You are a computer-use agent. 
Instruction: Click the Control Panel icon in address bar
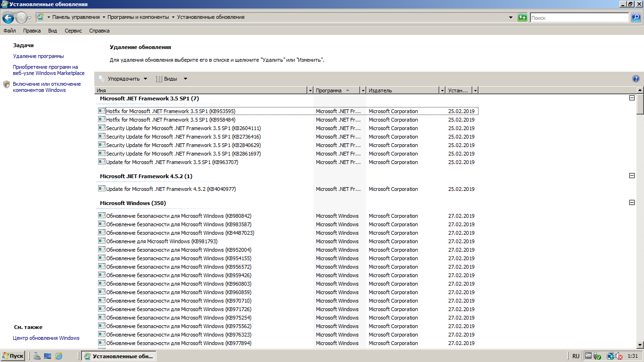40,17
